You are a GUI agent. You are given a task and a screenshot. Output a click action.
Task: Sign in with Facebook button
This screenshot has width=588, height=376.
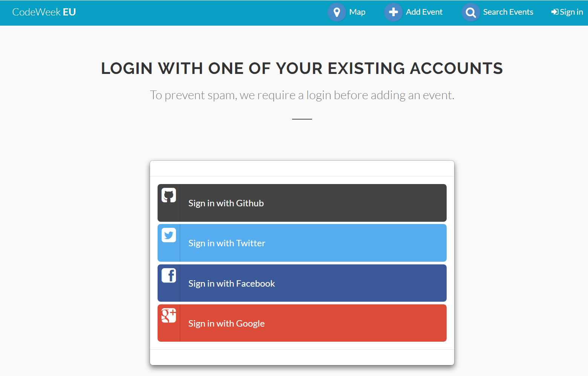point(302,283)
